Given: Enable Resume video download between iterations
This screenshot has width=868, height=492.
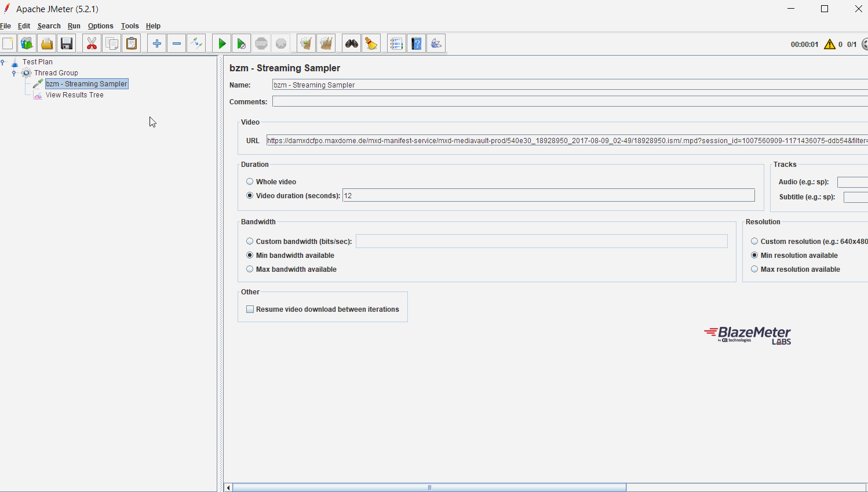Looking at the screenshot, I should pos(250,309).
